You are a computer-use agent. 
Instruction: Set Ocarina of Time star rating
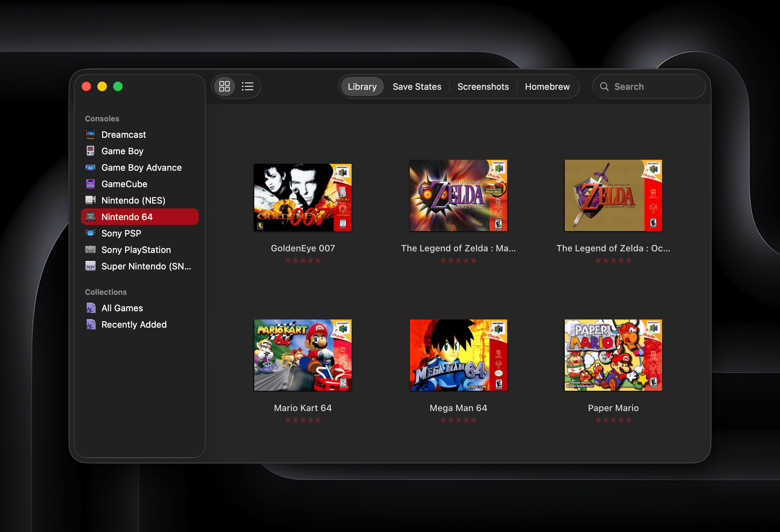click(613, 261)
